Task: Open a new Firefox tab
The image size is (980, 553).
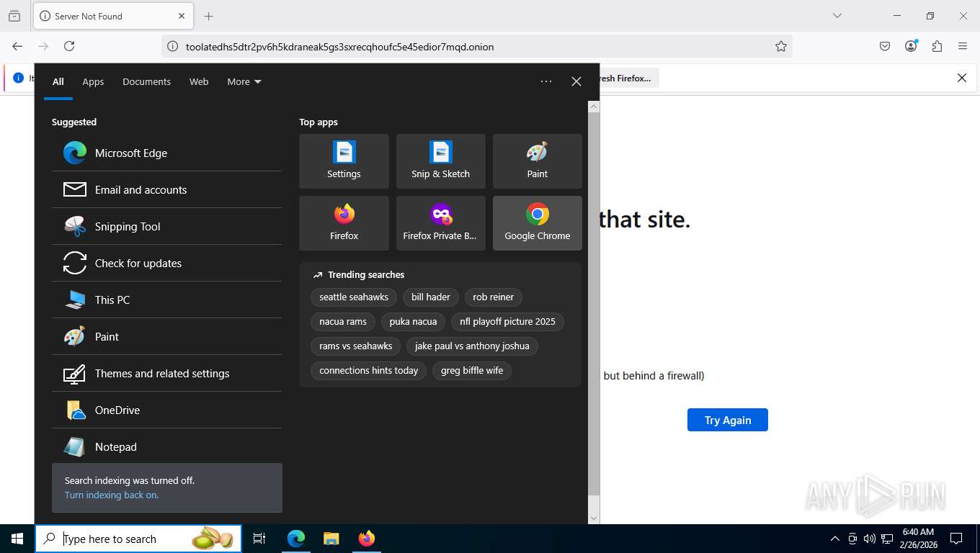Action: [x=209, y=16]
